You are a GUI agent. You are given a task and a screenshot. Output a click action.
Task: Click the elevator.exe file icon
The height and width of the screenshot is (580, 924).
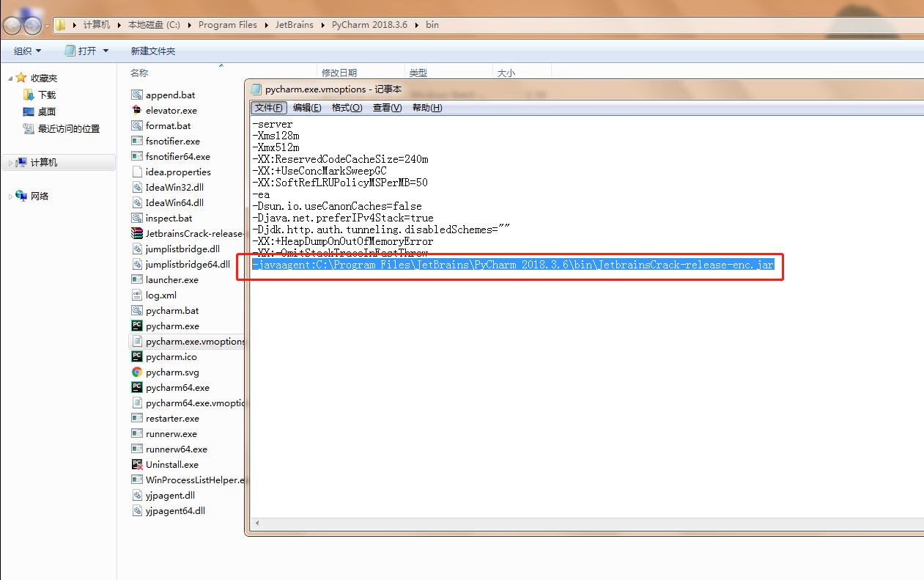[137, 110]
